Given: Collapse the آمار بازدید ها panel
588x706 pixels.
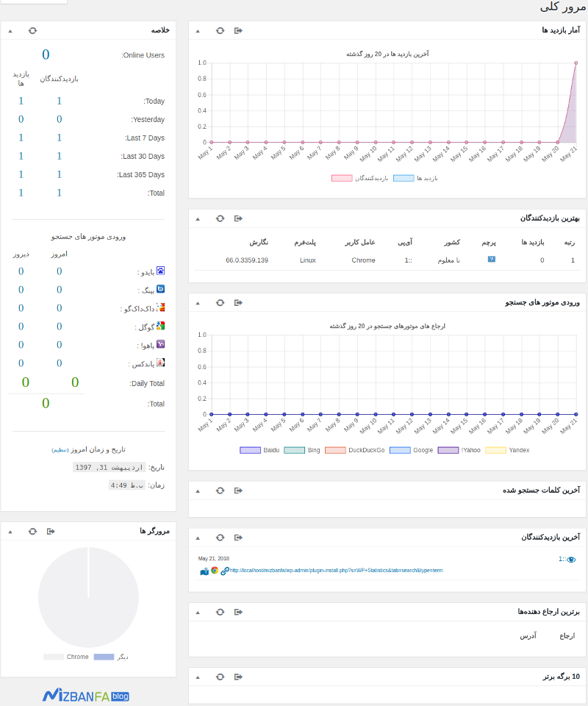Looking at the screenshot, I should (198, 31).
